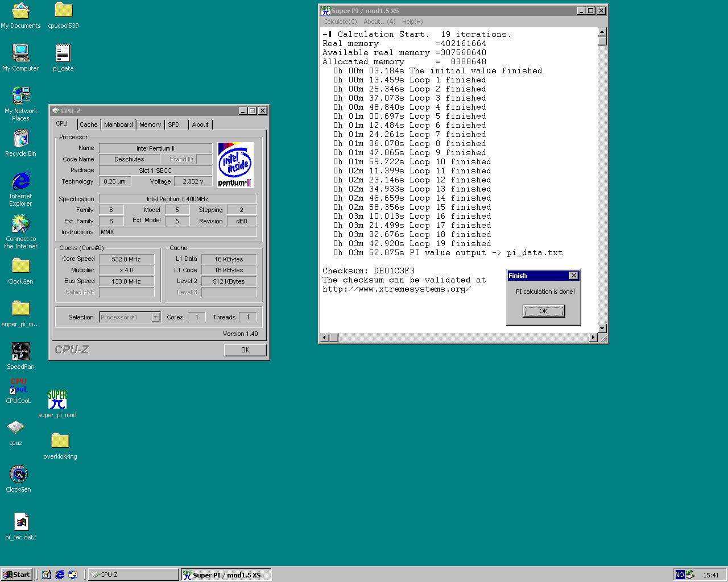The width and height of the screenshot is (728, 582).
Task: Launch SpeedFan shortcut
Action: (x=20, y=356)
